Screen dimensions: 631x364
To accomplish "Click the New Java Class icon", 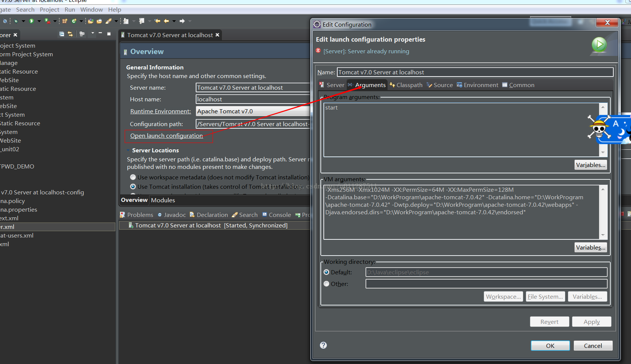I will [74, 21].
